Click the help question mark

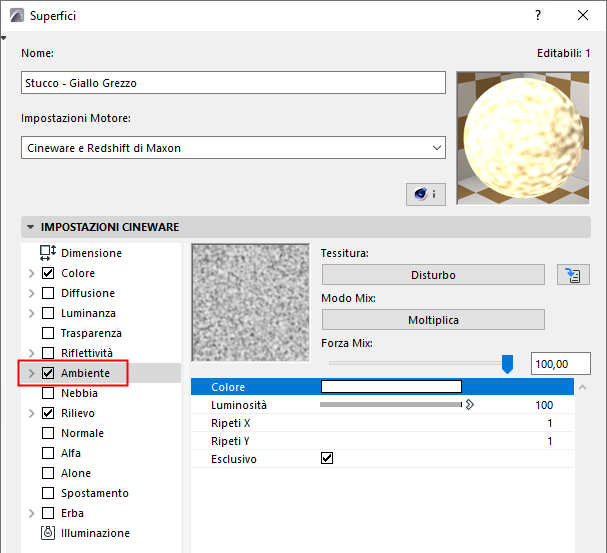coord(538,15)
